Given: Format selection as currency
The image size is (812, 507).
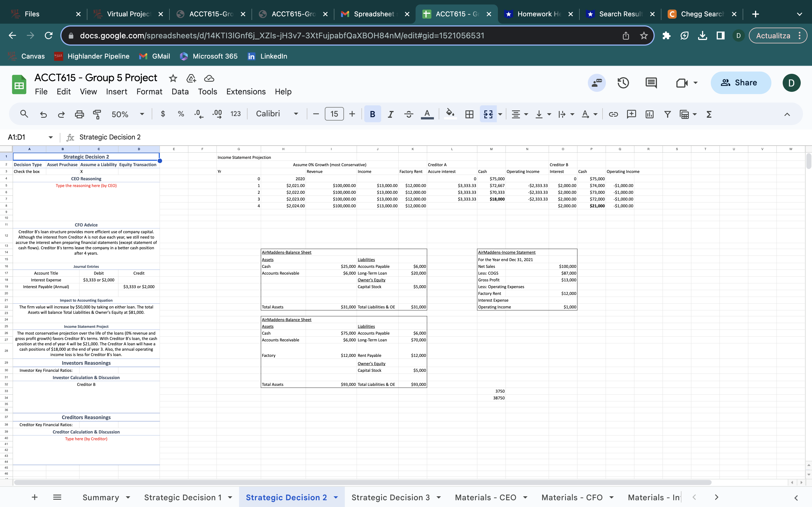Looking at the screenshot, I should (164, 114).
